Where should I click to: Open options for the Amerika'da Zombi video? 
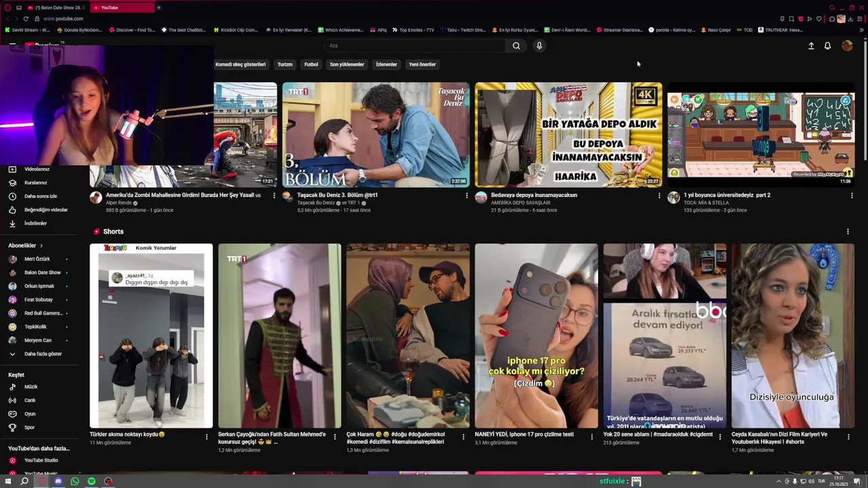click(274, 195)
